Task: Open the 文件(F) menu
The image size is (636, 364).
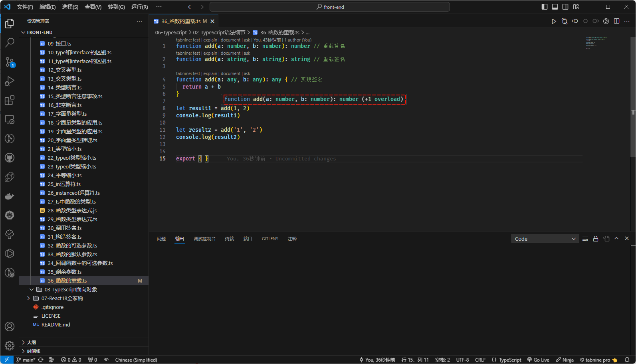Action: 25,7
